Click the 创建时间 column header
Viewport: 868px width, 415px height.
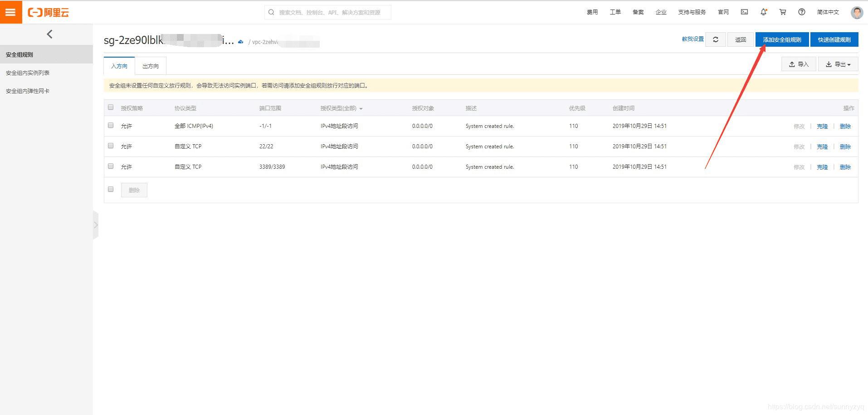pos(624,108)
